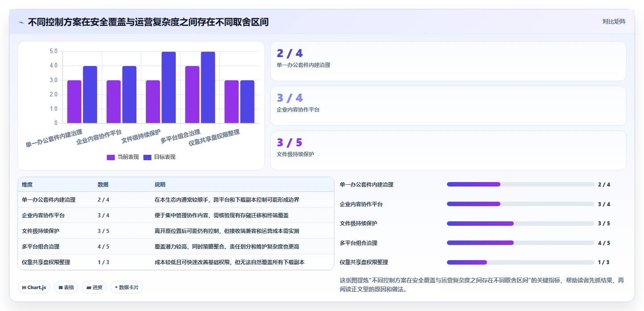Click the 数据卡片 chip

[x=127, y=287]
